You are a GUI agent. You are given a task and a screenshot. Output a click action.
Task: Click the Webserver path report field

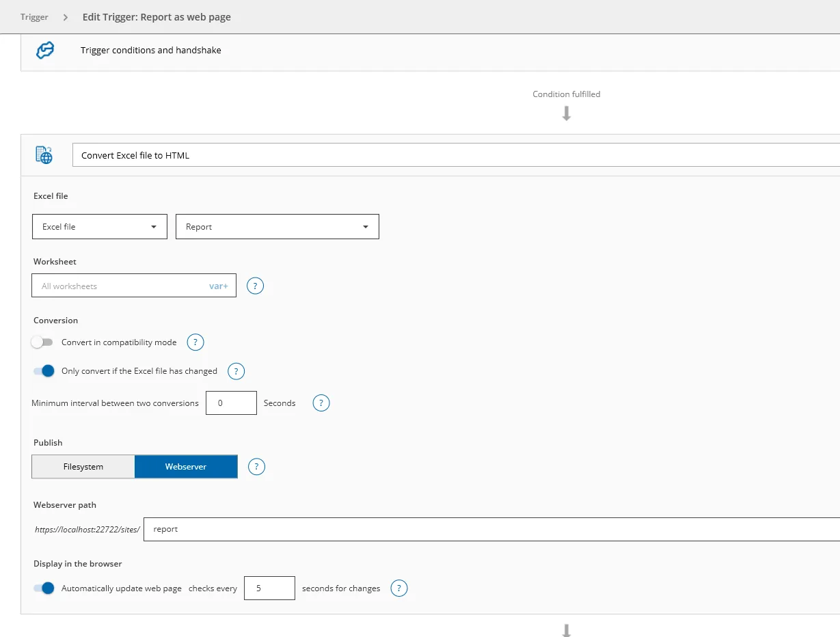tap(491, 529)
